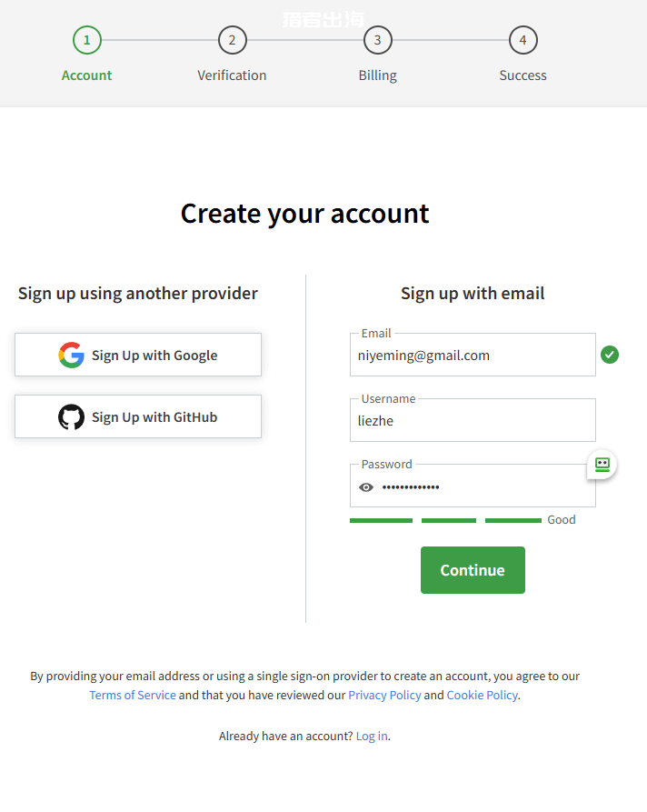Viewport: 647px width, 812px height.
Task: Click the password strength indicator bar
Action: coord(445,520)
